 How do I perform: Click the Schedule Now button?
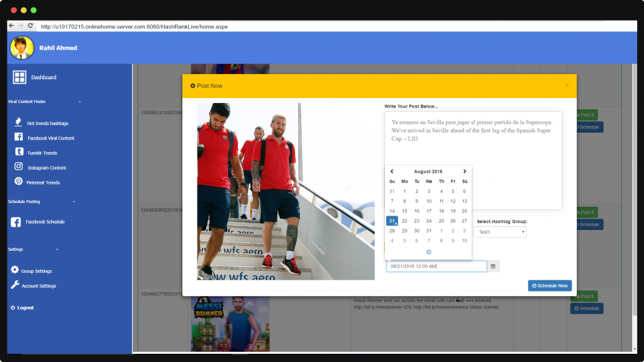(550, 286)
